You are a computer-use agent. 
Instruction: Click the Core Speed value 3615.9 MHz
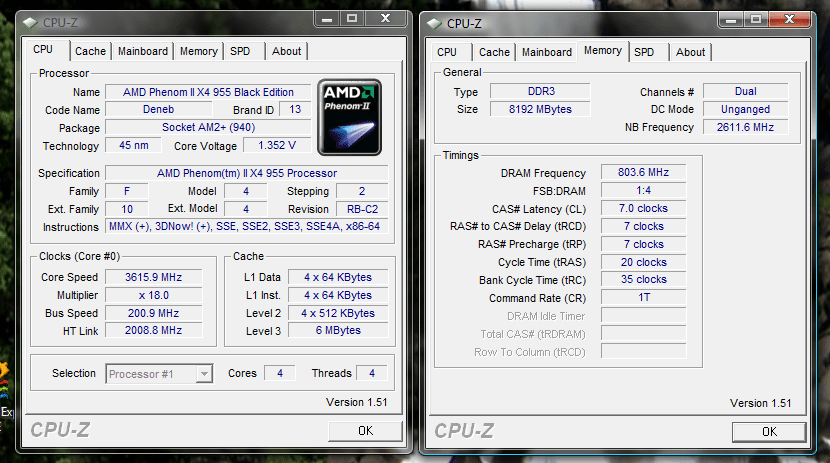[154, 277]
